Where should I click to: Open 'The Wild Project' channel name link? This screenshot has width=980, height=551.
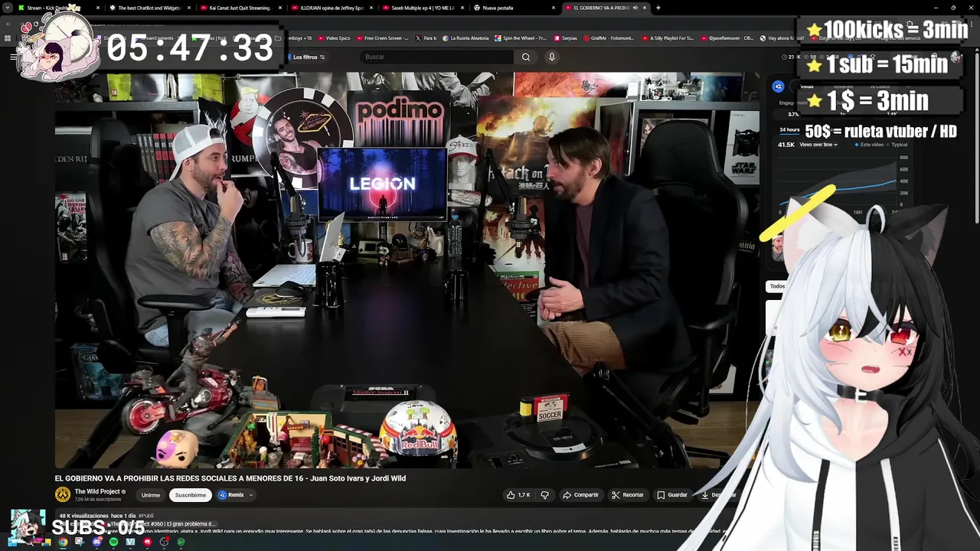point(97,491)
